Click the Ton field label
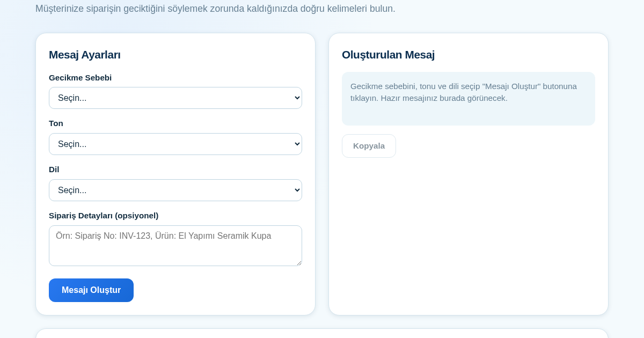This screenshot has height=338, width=644. 56,123
